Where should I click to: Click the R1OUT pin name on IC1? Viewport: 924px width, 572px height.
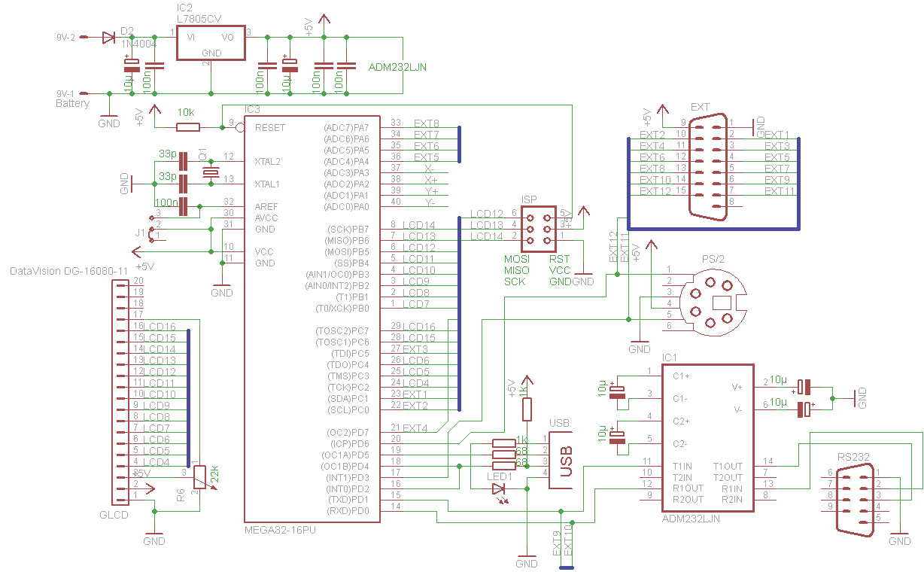[x=688, y=488]
